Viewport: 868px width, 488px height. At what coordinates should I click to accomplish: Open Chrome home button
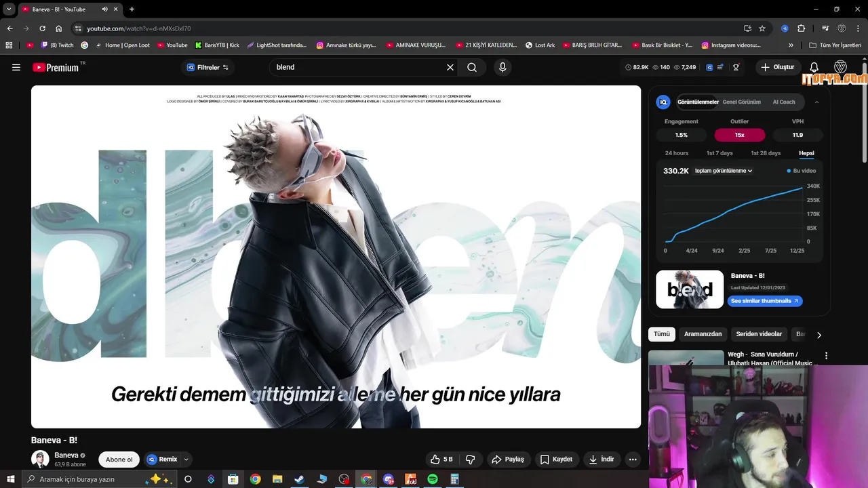(59, 28)
